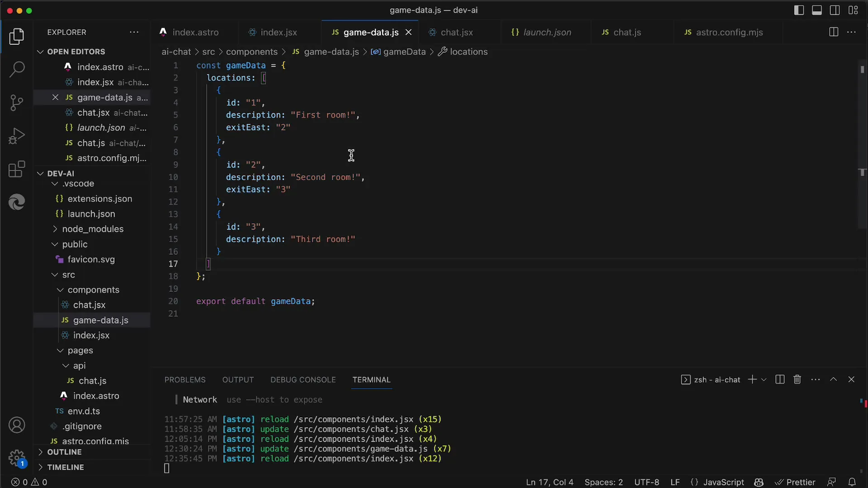Screen dimensions: 868x488
Task: Change encoding via UTF-8 status item
Action: pyautogui.click(x=647, y=482)
